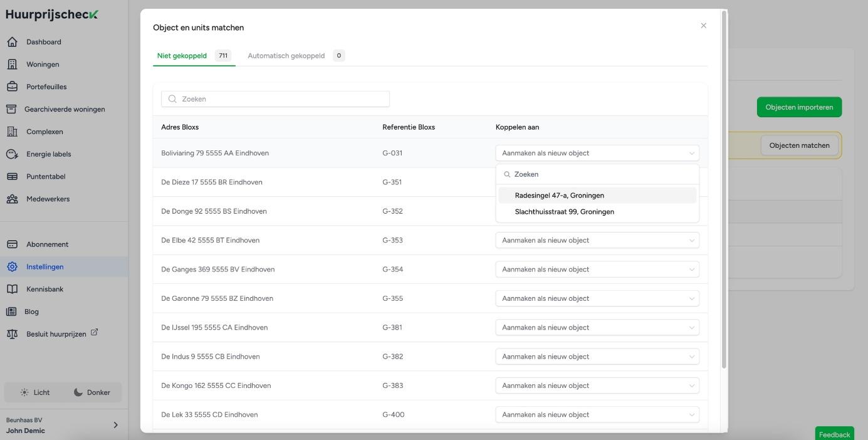Open the Koppelen dropdown for De Lek 33
Image resolution: width=868 pixels, height=440 pixels.
pos(597,414)
